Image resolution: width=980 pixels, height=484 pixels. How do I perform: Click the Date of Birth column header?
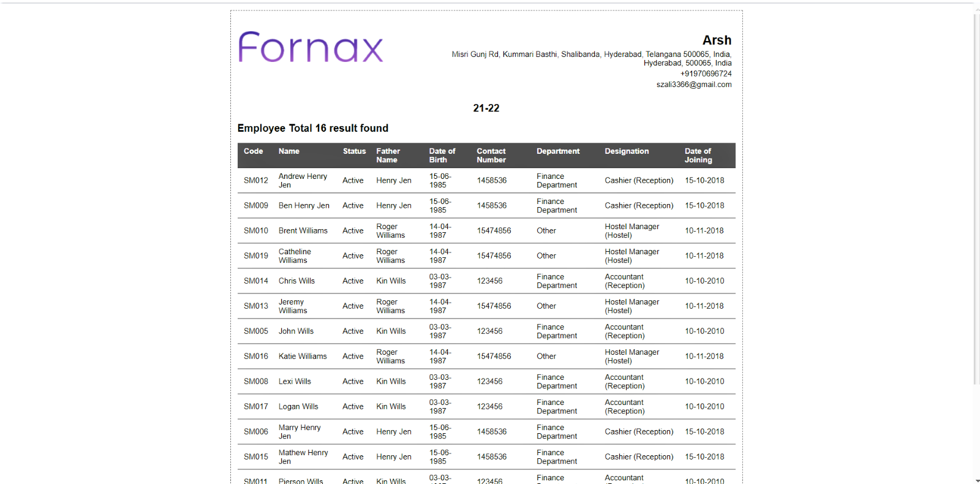pyautogui.click(x=442, y=156)
